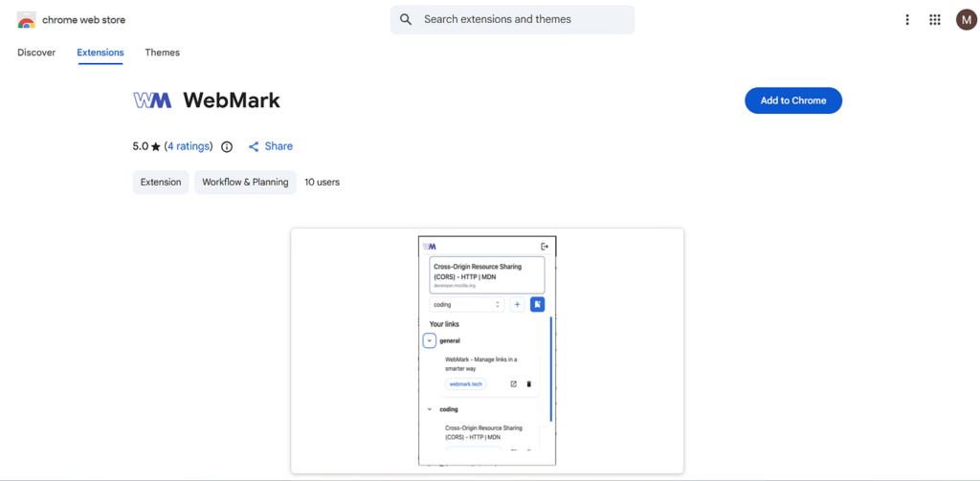
Task: Click the webmark.tech link chip
Action: [x=466, y=384]
